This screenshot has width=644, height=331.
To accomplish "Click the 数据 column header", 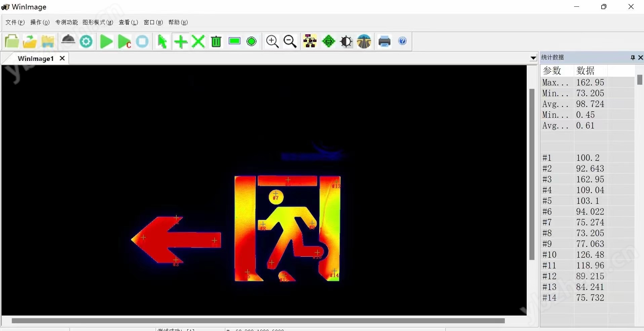I will tap(591, 71).
